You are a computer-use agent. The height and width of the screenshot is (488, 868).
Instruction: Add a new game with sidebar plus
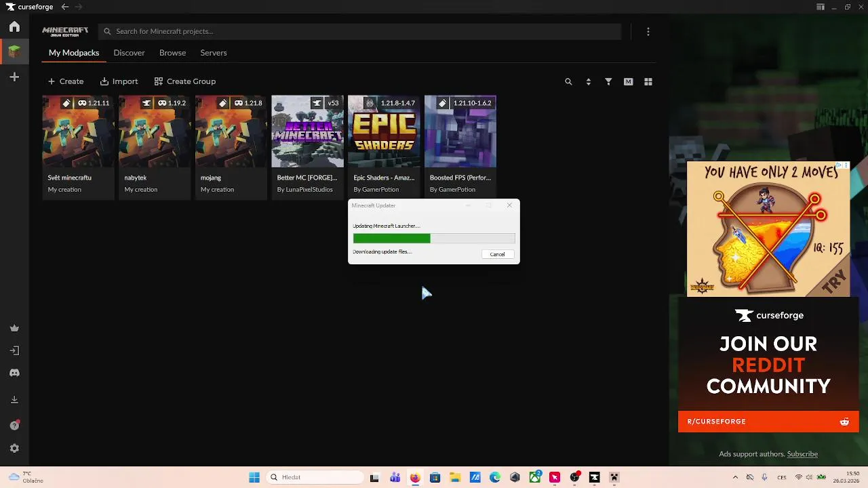pyautogui.click(x=14, y=77)
